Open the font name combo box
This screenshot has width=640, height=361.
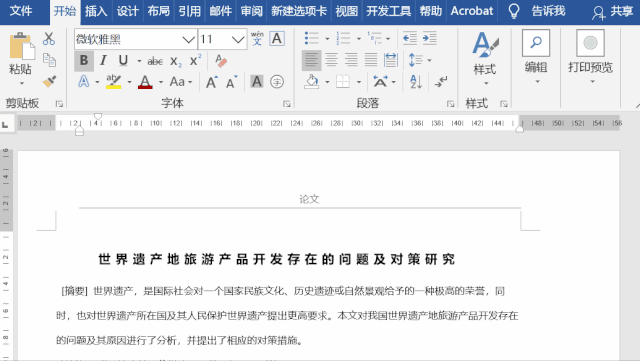point(136,39)
